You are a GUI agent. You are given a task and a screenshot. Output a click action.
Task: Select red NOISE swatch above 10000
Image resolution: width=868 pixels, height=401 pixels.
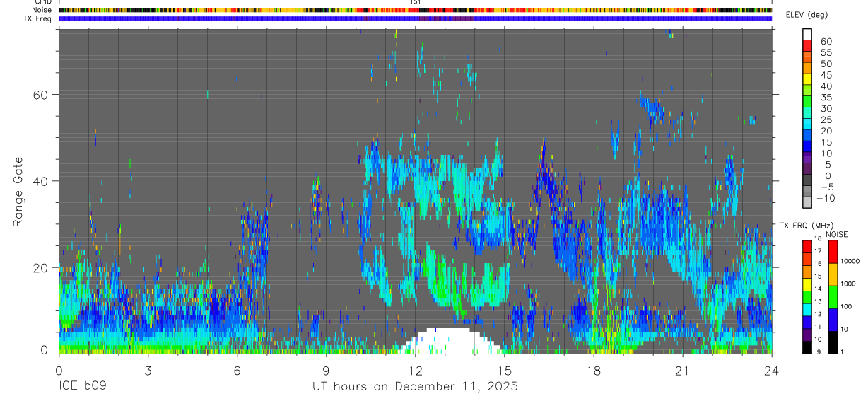coord(833,251)
